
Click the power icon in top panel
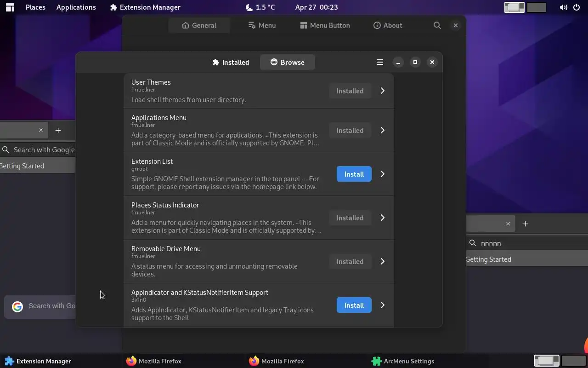[577, 7]
